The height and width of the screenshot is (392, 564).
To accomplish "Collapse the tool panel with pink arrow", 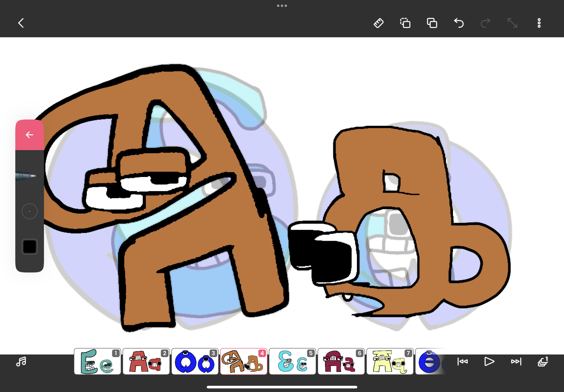I will coord(29,135).
